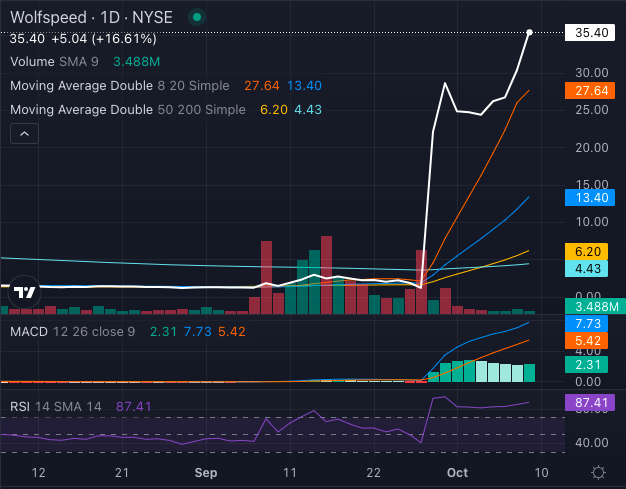The width and height of the screenshot is (626, 489).
Task: Click the yellow 6.20 price axis tag
Action: [593, 251]
